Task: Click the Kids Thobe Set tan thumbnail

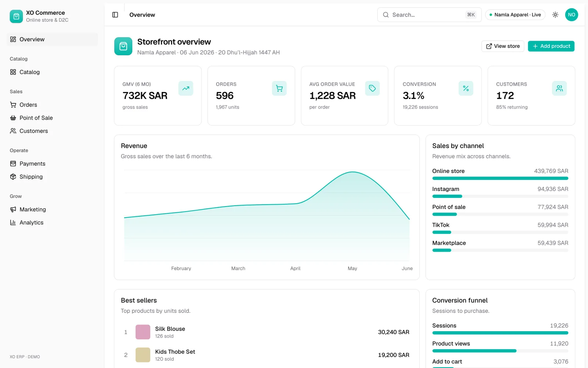Action: coord(143,355)
